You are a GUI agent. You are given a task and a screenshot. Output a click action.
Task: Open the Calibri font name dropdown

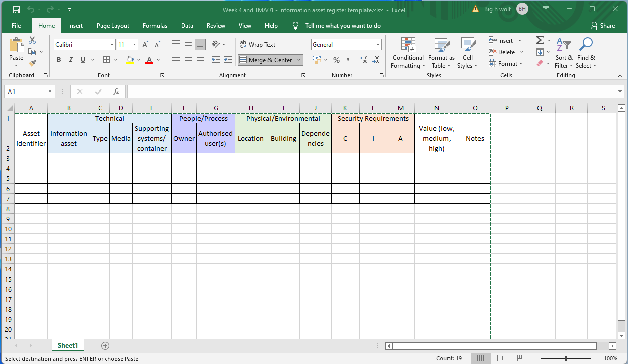[112, 45]
